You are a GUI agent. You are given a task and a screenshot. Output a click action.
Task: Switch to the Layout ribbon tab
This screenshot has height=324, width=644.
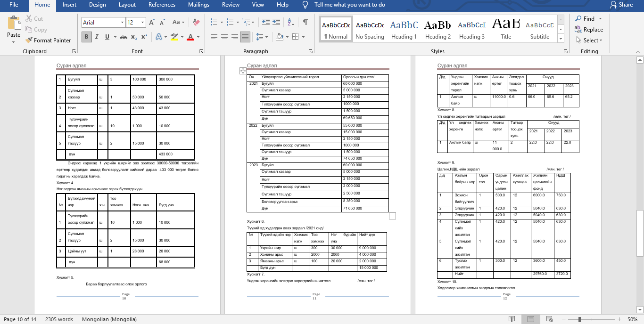[x=127, y=5]
